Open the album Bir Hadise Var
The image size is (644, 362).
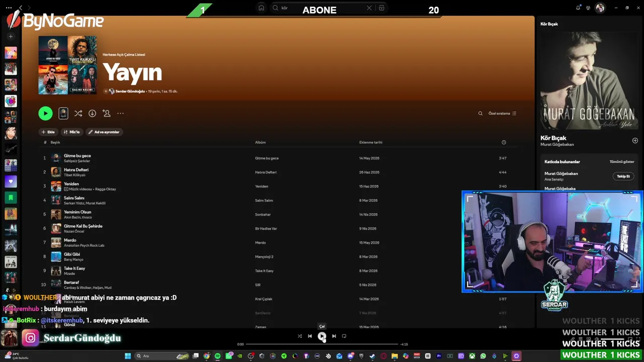[x=266, y=229]
